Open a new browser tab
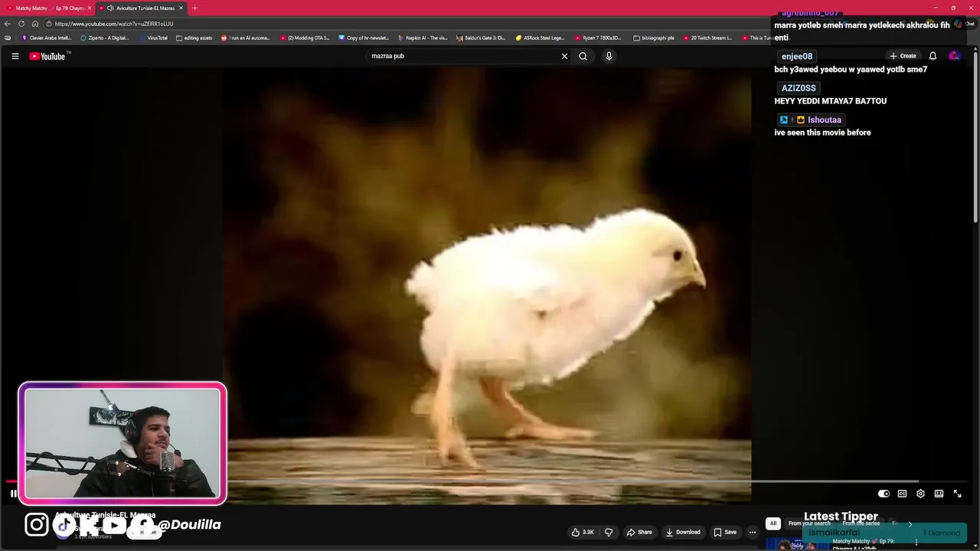 pos(194,8)
